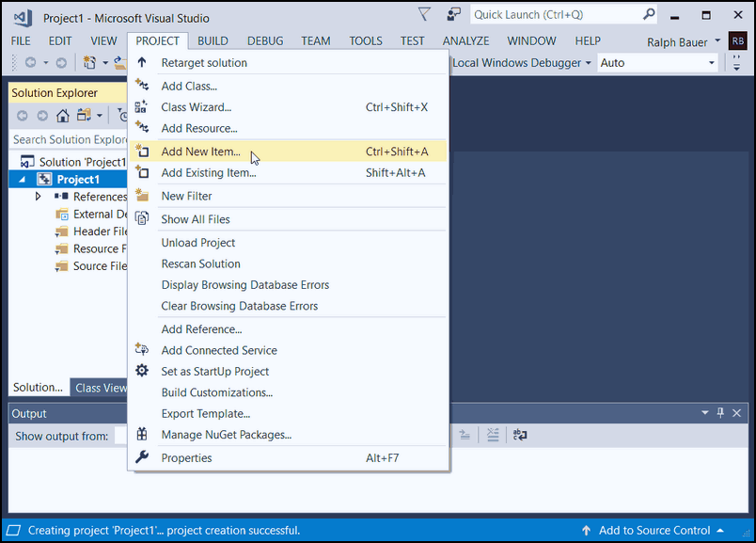Pin the Output panel with auto-hide icon
This screenshot has height=543, width=756.
tap(720, 413)
